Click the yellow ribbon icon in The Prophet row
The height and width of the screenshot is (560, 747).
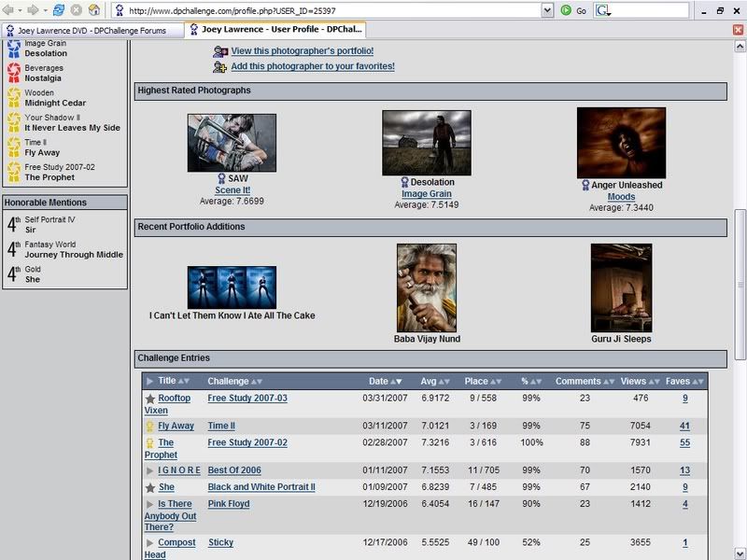point(149,442)
